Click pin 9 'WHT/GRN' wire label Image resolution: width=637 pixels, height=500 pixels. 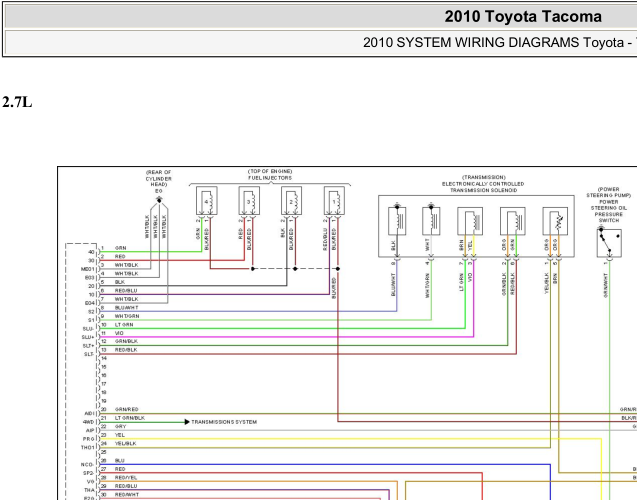(127, 316)
